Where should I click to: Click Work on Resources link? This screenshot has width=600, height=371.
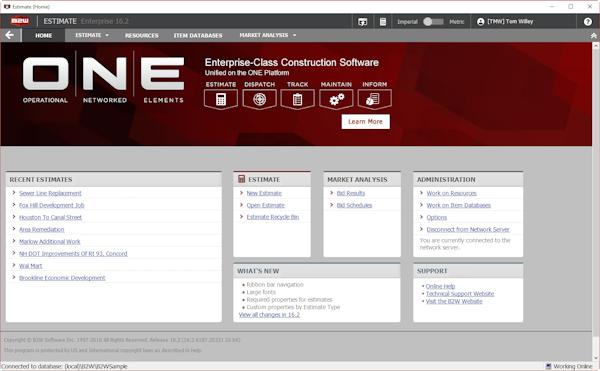point(452,193)
